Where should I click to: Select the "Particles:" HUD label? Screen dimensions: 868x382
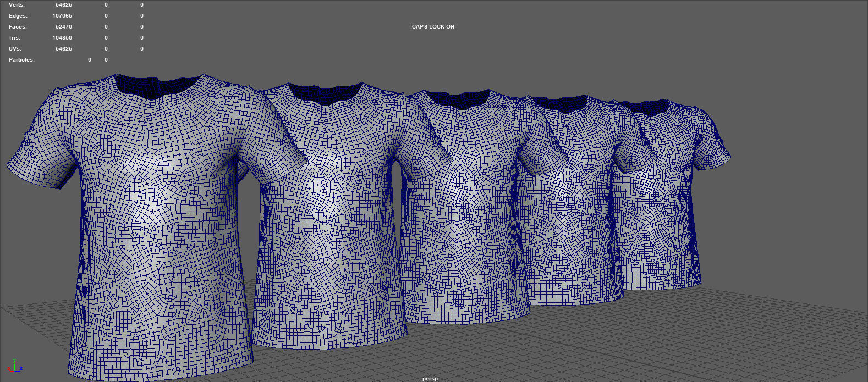(21, 60)
